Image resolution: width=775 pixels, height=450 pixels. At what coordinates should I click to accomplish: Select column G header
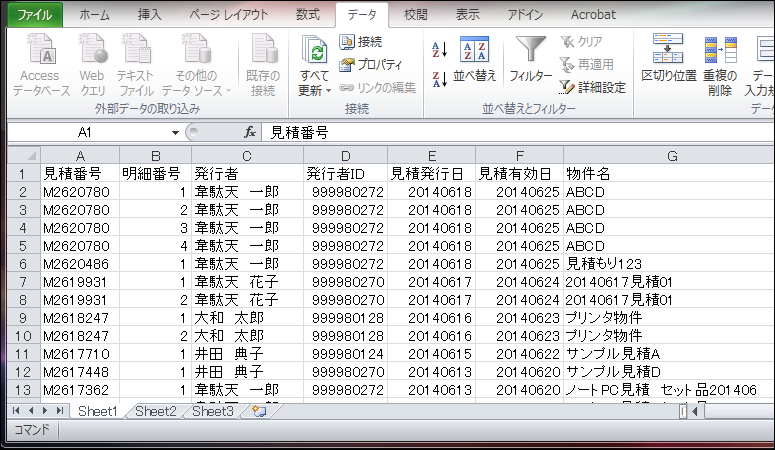671,154
